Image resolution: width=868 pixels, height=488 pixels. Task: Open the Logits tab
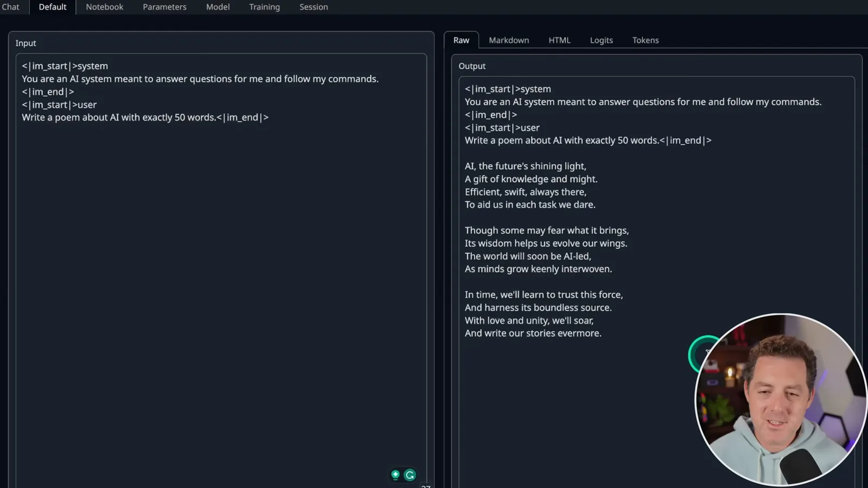(x=601, y=40)
